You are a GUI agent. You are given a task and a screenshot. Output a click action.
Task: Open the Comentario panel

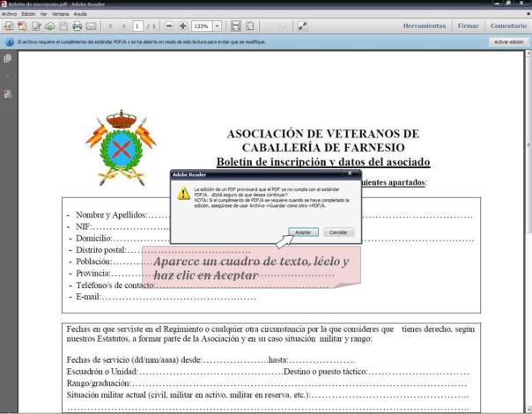(x=508, y=26)
